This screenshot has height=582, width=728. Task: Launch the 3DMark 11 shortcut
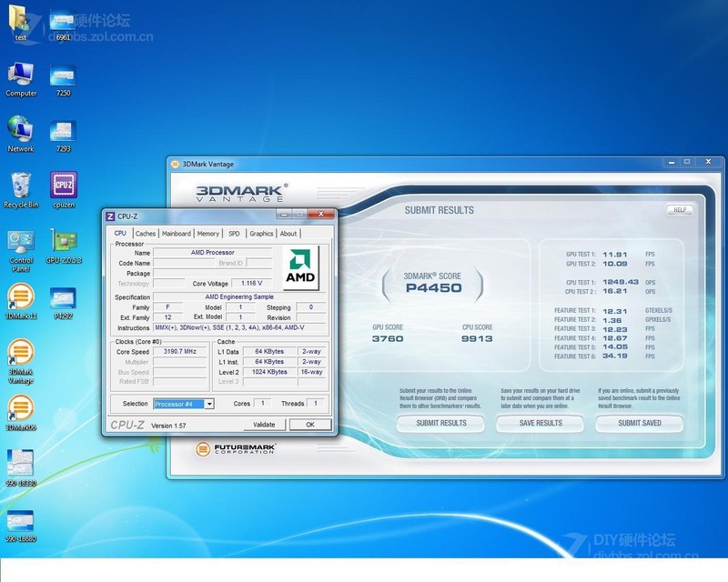21,302
